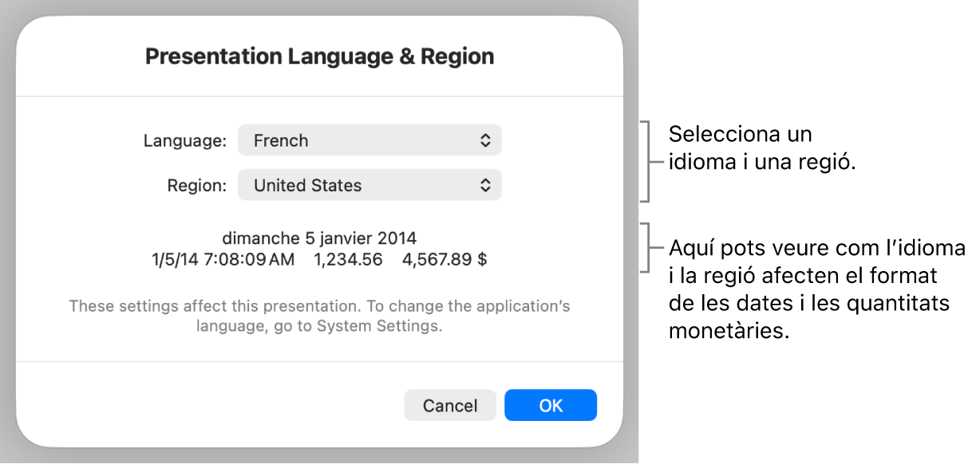980x464 pixels.
Task: Click the up-down chevron icon beside United States
Action: (485, 186)
